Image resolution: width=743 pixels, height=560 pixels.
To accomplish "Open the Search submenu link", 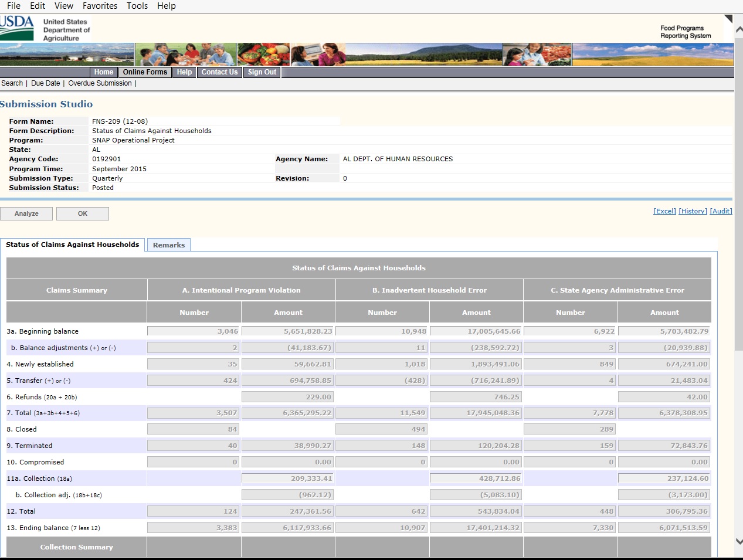I will pyautogui.click(x=12, y=83).
